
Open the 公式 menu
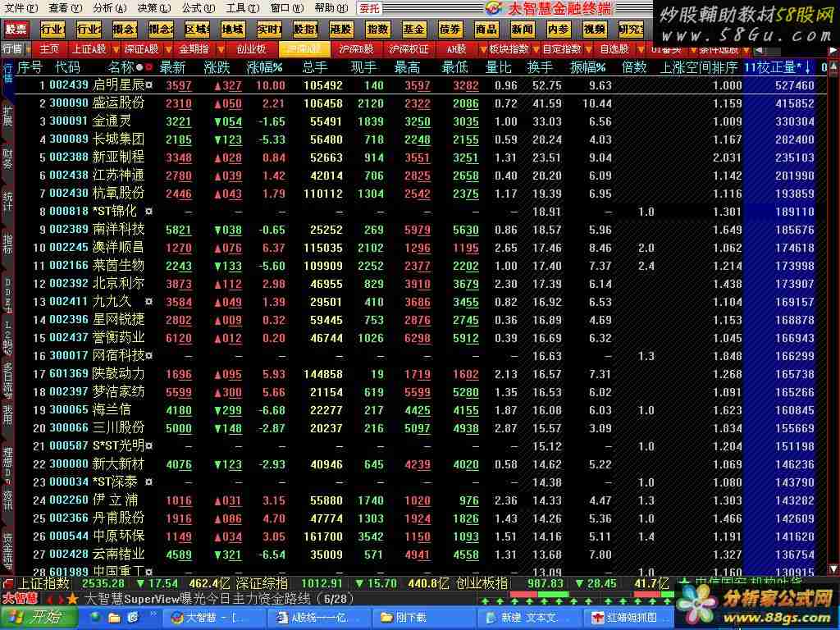tap(199, 8)
